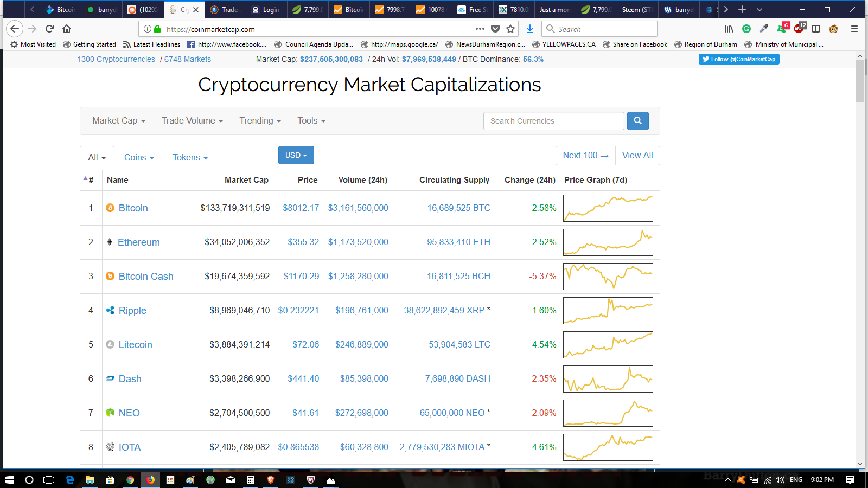Sort the table by Market Cap column
The width and height of the screenshot is (868, 488).
click(246, 180)
